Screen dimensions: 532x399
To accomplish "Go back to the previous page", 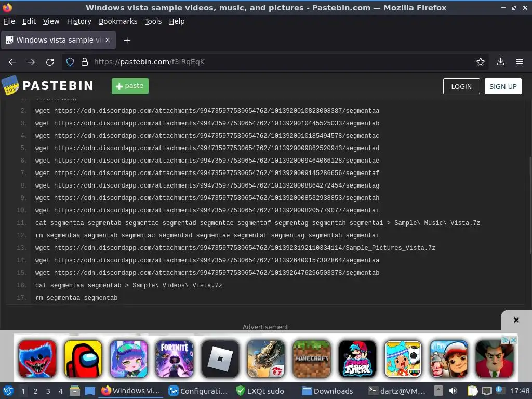I will coord(12,62).
